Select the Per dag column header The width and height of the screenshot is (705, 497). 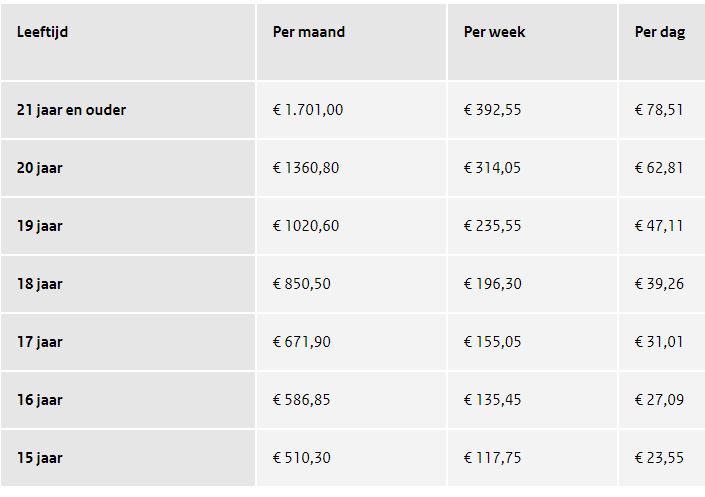point(660,32)
